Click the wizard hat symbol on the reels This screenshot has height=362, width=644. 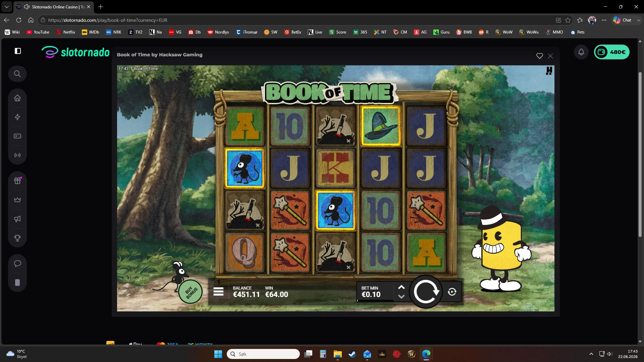pyautogui.click(x=381, y=126)
